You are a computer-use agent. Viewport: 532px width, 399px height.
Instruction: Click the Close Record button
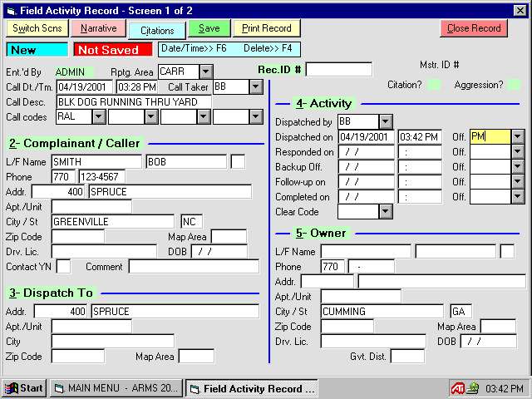click(x=474, y=28)
